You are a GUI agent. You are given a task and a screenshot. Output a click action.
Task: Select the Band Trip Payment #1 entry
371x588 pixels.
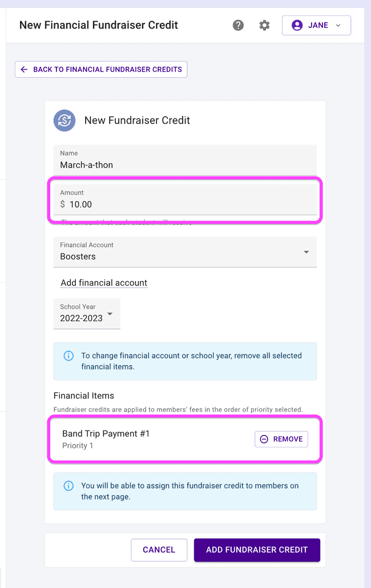pos(106,434)
